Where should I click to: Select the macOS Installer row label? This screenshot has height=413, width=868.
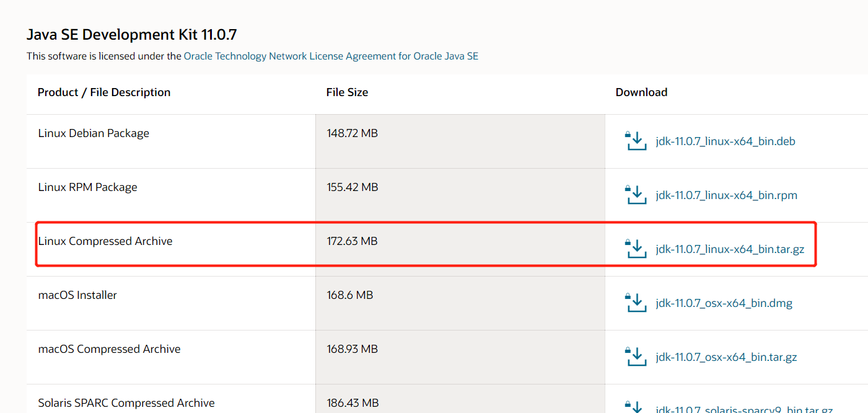tap(77, 295)
